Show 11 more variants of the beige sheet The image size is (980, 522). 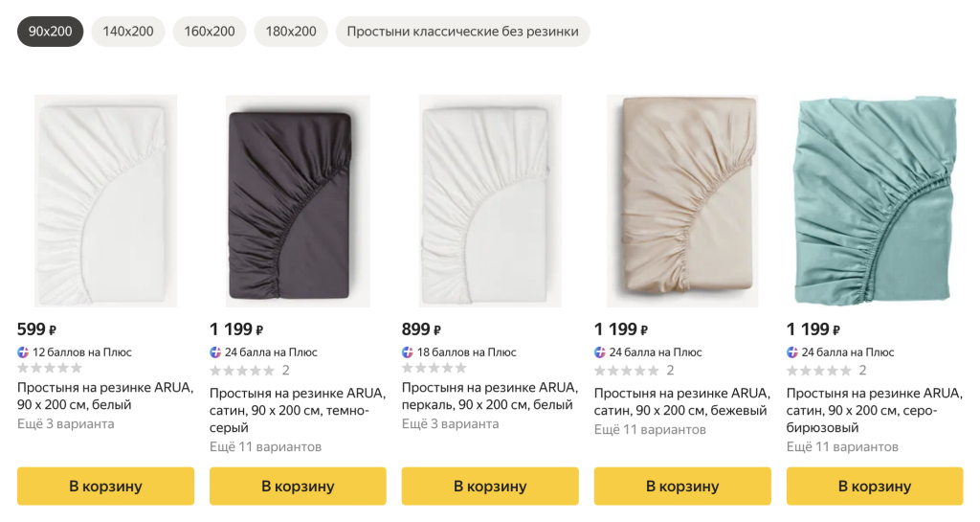coord(650,429)
